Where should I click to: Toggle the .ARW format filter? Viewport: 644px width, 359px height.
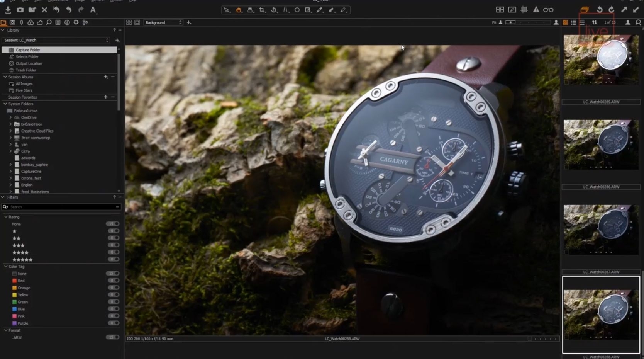[x=113, y=337]
